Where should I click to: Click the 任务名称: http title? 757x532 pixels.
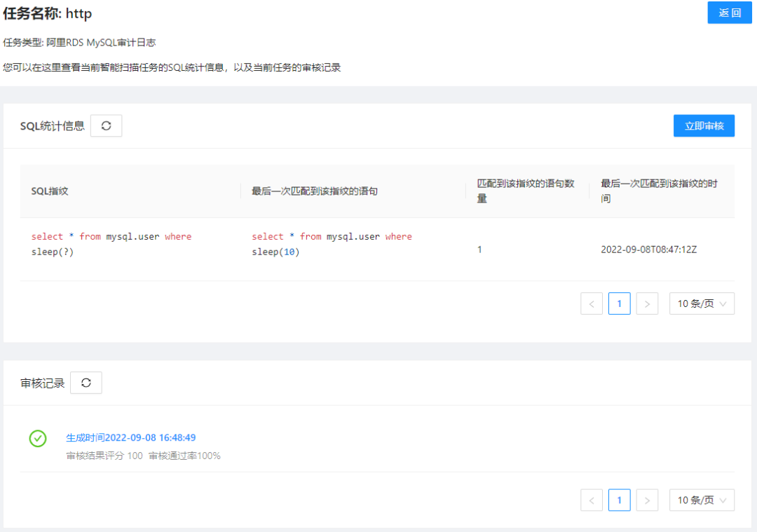[x=48, y=13]
